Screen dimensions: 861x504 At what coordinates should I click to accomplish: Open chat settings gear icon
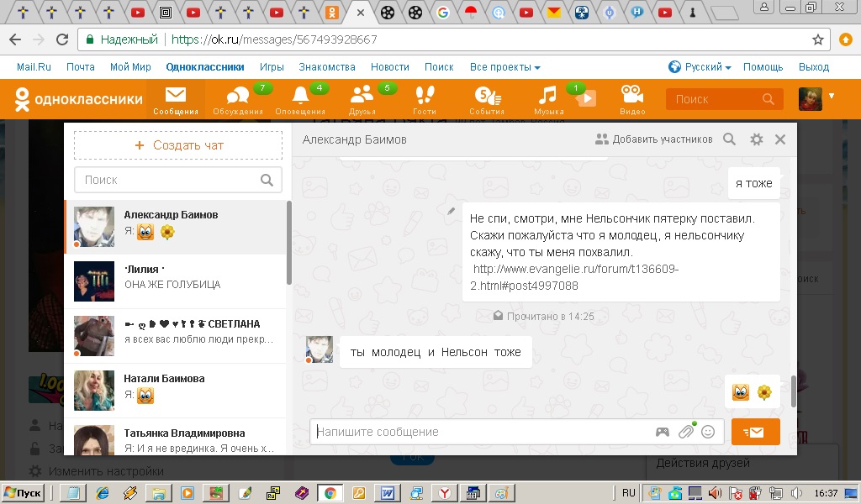tap(757, 139)
